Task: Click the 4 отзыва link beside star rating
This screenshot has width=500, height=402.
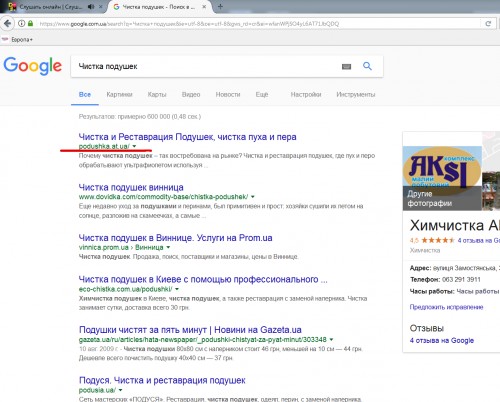Action: 478,240
